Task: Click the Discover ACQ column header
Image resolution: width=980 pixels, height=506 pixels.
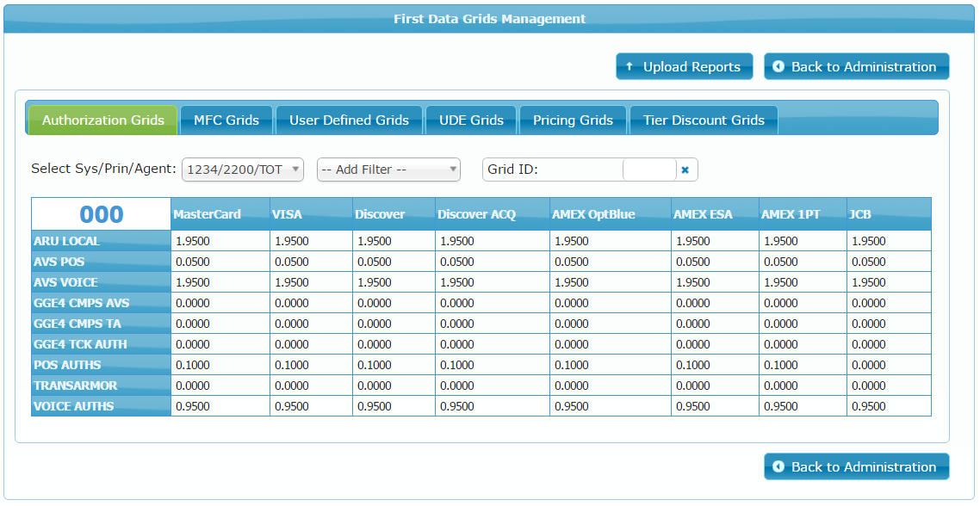Action: 493,214
